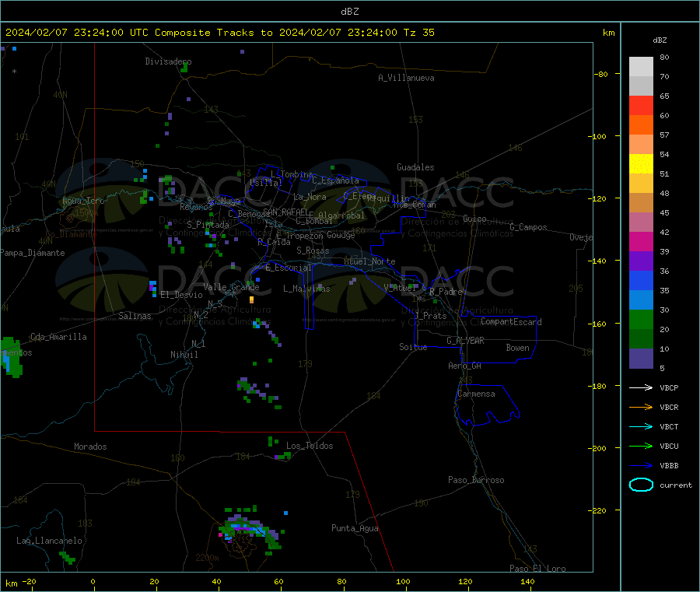Select the purple 5 dBZ color swatch
700x592 pixels.
point(641,359)
